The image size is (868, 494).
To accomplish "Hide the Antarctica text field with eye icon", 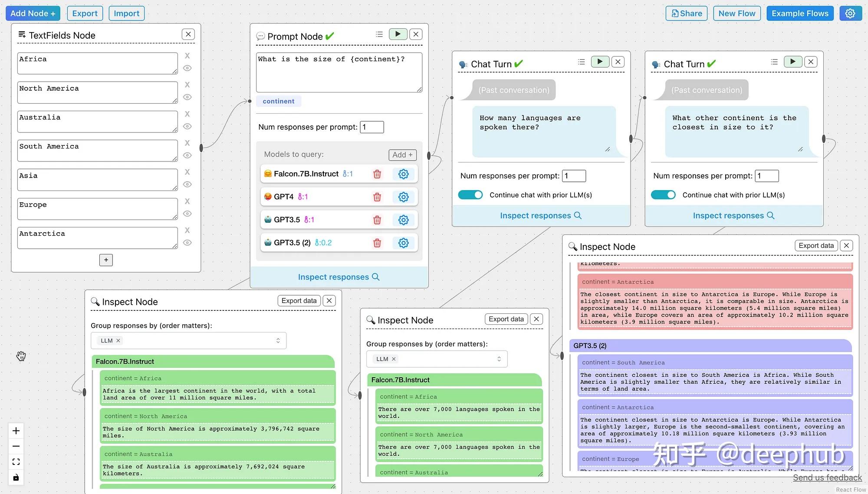I will 187,243.
